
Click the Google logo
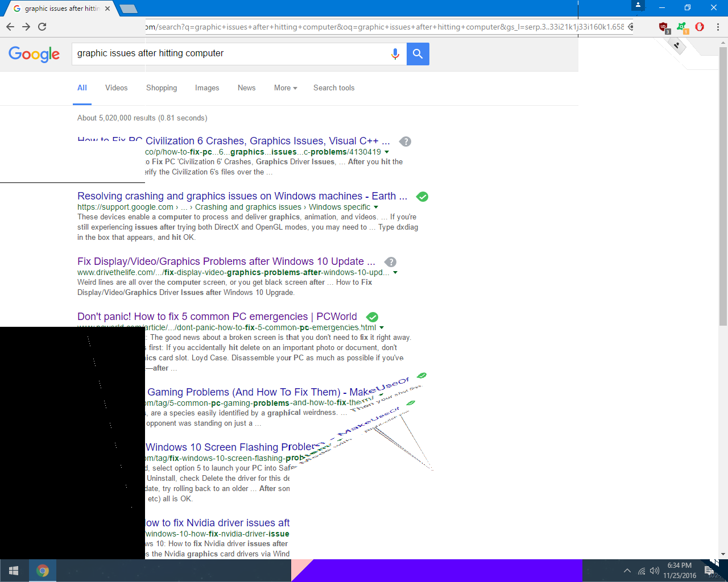(x=34, y=54)
